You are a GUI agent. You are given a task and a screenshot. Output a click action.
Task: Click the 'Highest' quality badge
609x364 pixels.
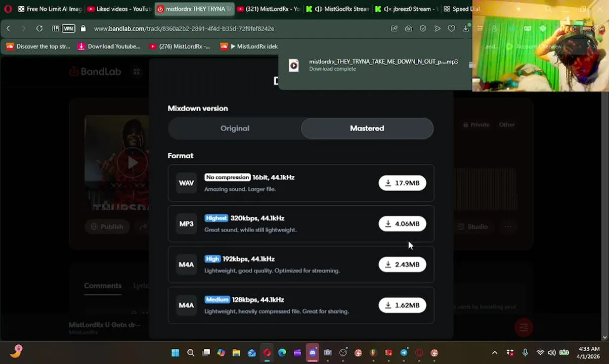point(216,218)
